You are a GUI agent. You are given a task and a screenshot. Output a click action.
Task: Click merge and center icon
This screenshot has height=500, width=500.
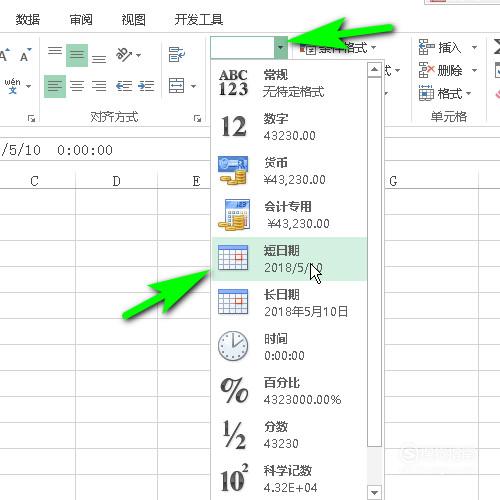pos(176,86)
